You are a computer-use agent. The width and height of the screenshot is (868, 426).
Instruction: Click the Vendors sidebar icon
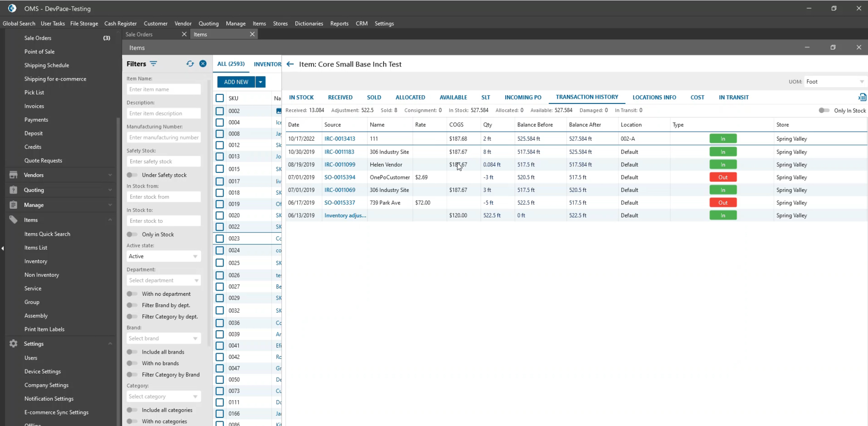click(x=13, y=175)
